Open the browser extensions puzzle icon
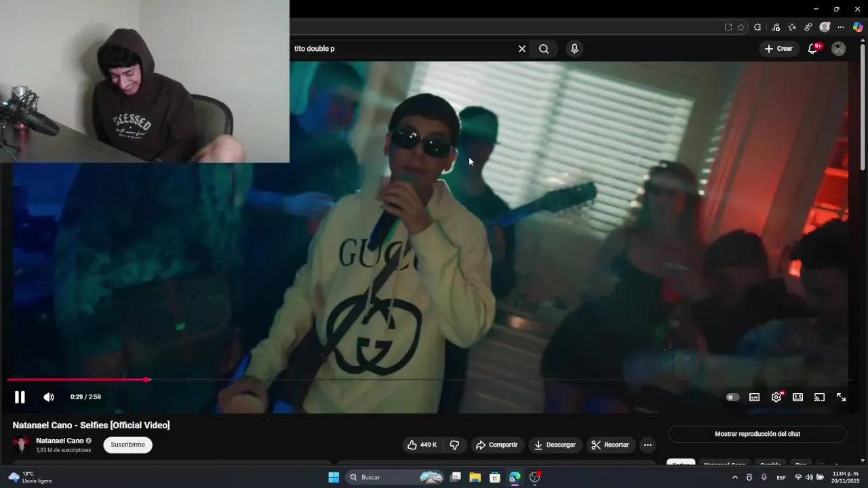The width and height of the screenshot is (868, 488). tap(757, 27)
